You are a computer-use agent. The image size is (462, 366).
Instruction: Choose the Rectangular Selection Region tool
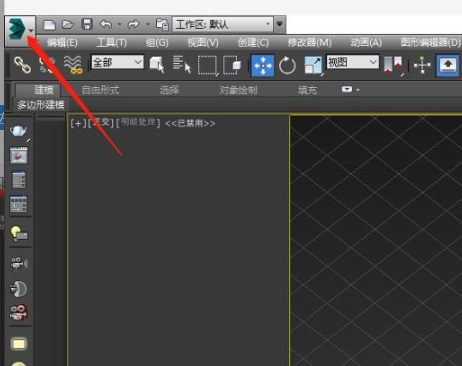[x=207, y=65]
